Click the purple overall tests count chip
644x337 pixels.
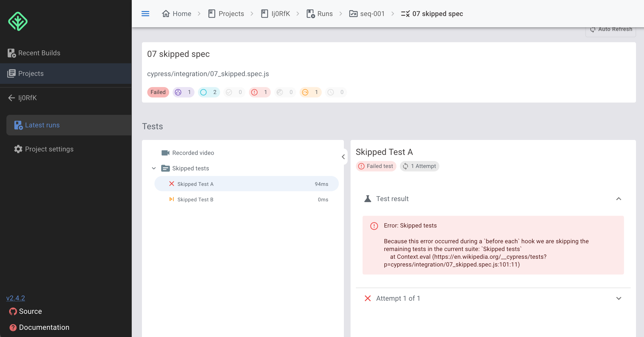tap(183, 92)
